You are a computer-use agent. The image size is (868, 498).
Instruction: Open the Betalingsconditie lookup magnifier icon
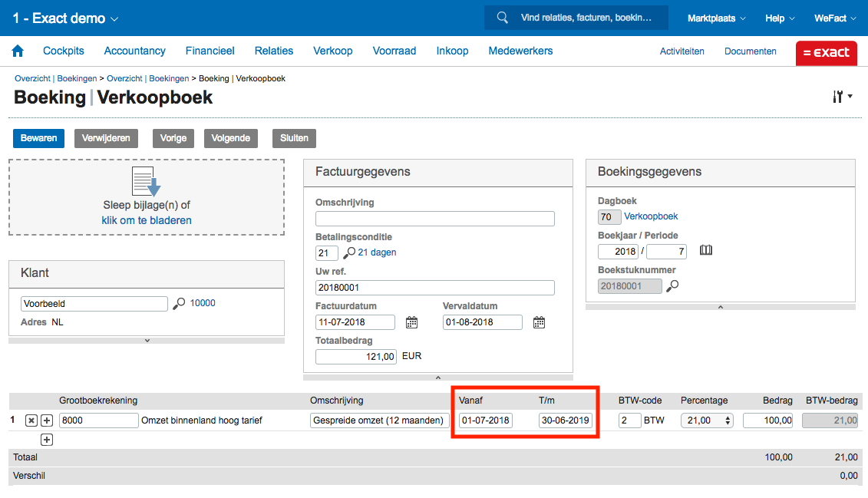click(349, 252)
